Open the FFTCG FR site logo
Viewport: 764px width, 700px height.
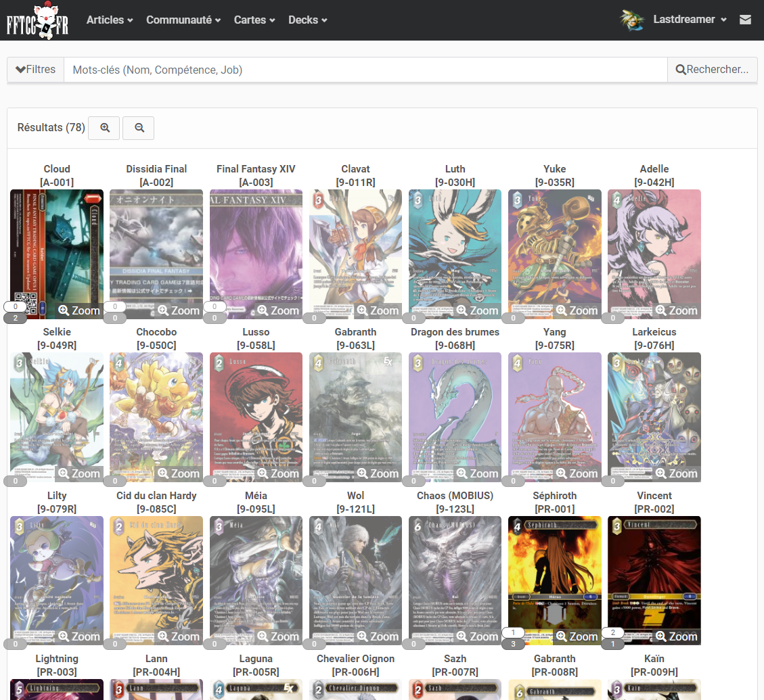pos(37,20)
